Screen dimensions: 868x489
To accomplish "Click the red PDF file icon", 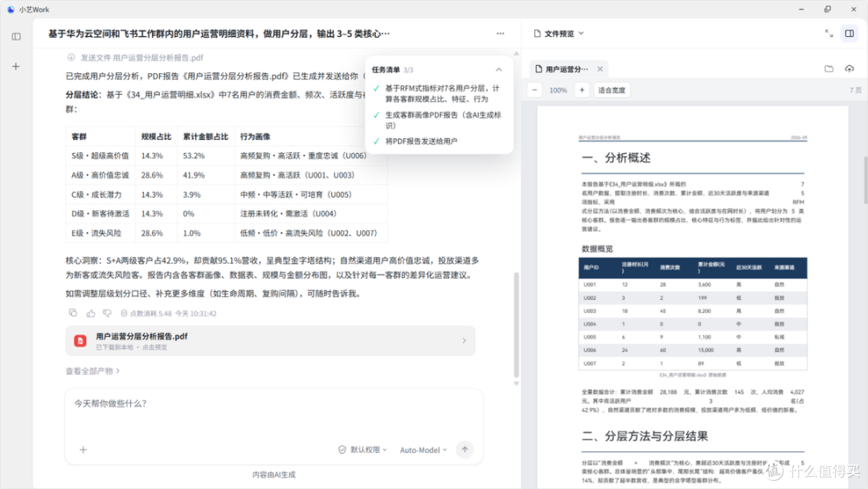I will [80, 341].
